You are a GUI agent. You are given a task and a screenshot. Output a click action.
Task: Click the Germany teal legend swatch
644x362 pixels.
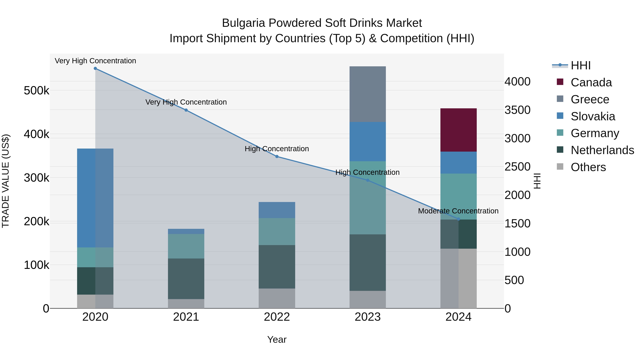pyautogui.click(x=560, y=133)
